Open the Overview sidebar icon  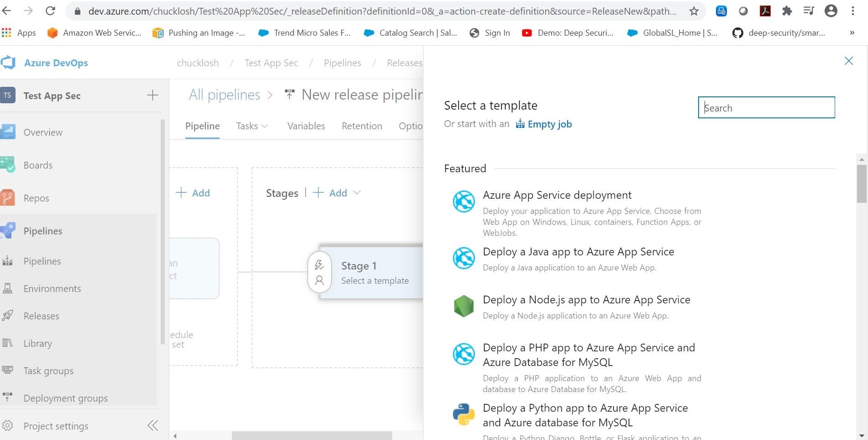(x=8, y=132)
